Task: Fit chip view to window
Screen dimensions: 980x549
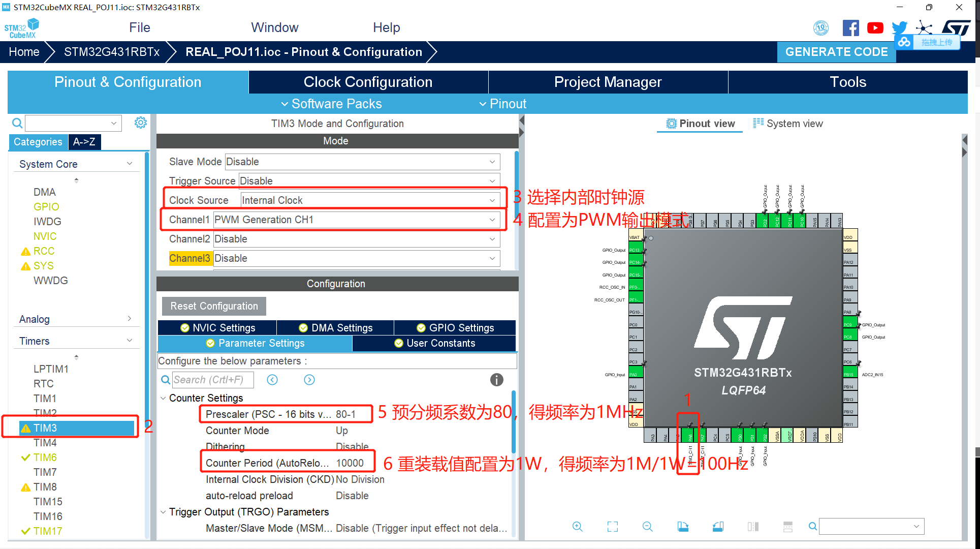Action: point(613,527)
